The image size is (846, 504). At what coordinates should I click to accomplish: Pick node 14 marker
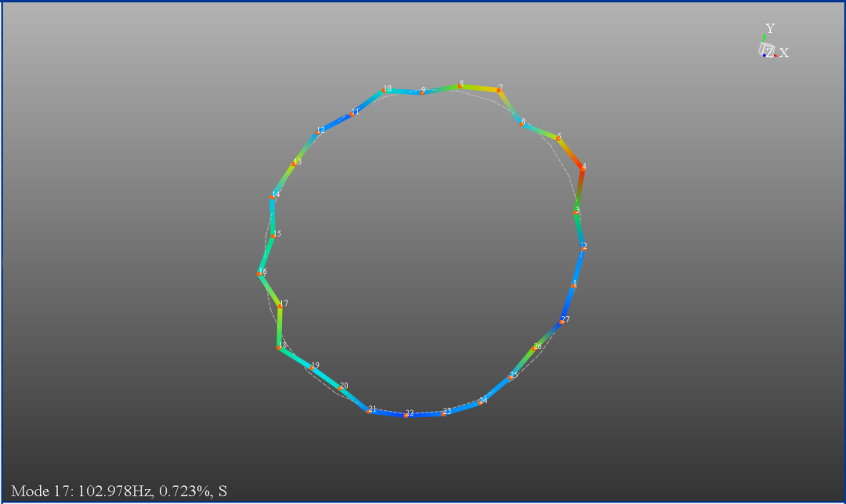point(273,196)
